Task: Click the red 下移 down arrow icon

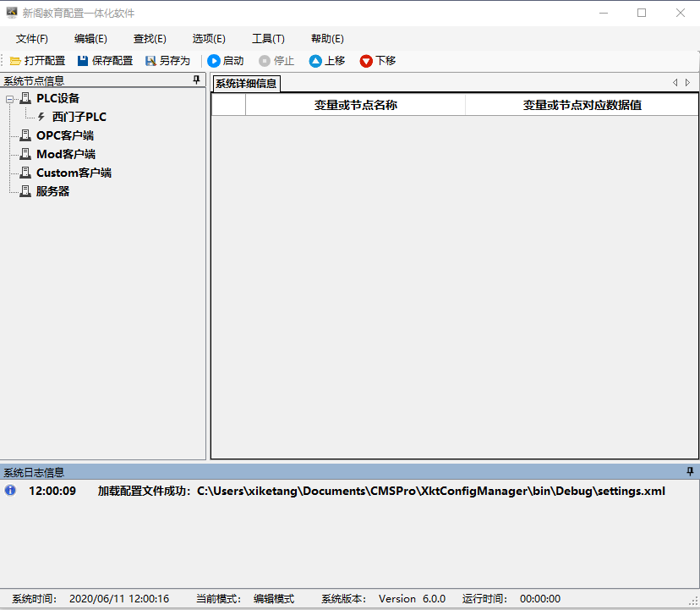Action: pos(366,61)
